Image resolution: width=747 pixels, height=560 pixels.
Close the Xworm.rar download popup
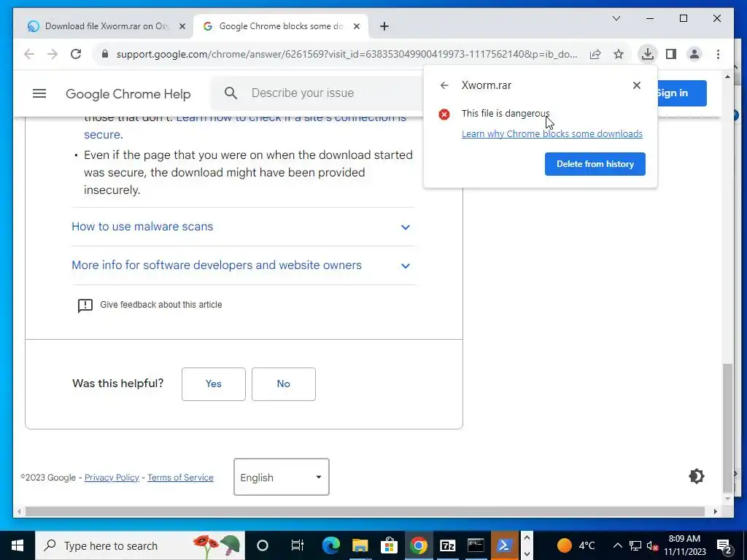point(636,85)
